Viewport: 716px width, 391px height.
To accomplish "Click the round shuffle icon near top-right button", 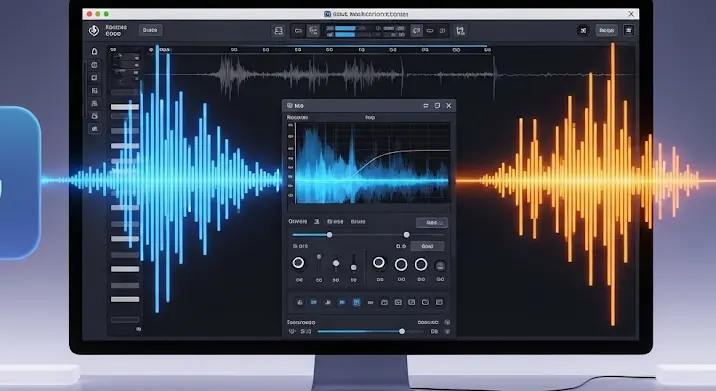I will click(x=583, y=31).
